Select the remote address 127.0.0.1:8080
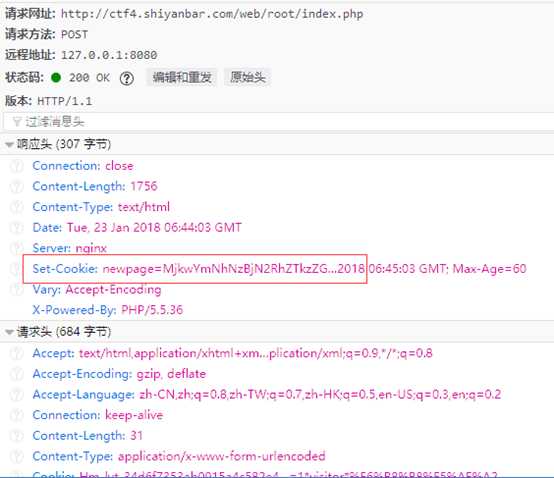This screenshot has height=478, width=554. click(x=109, y=55)
